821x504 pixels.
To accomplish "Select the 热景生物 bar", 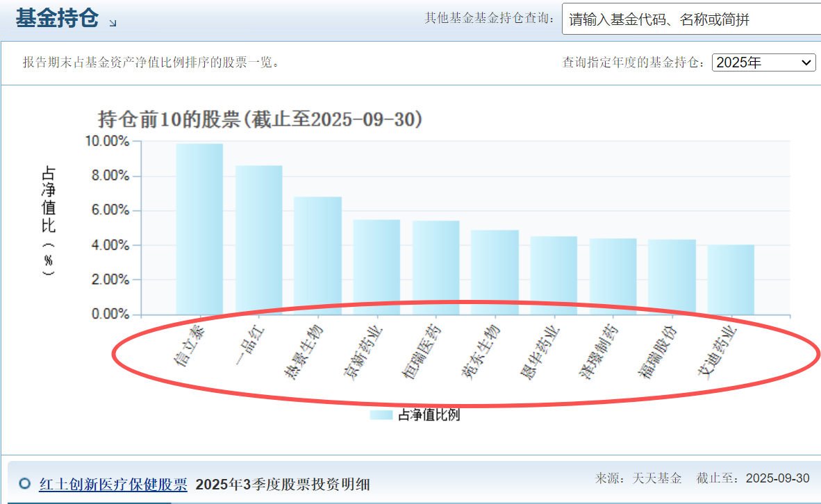I will (x=318, y=256).
